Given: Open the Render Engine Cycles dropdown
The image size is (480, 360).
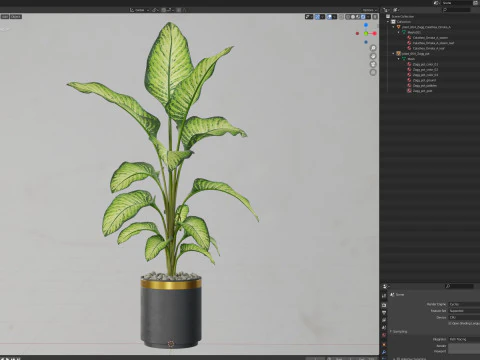Looking at the screenshot, I should click(464, 304).
